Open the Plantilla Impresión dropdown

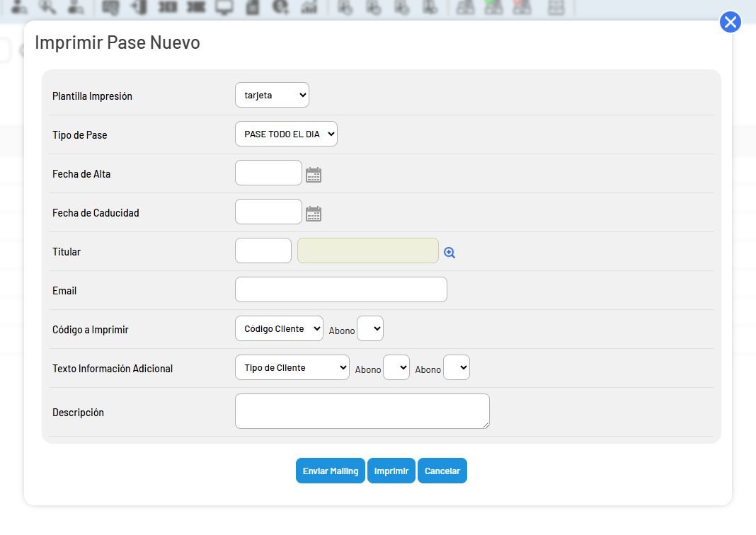click(x=272, y=95)
